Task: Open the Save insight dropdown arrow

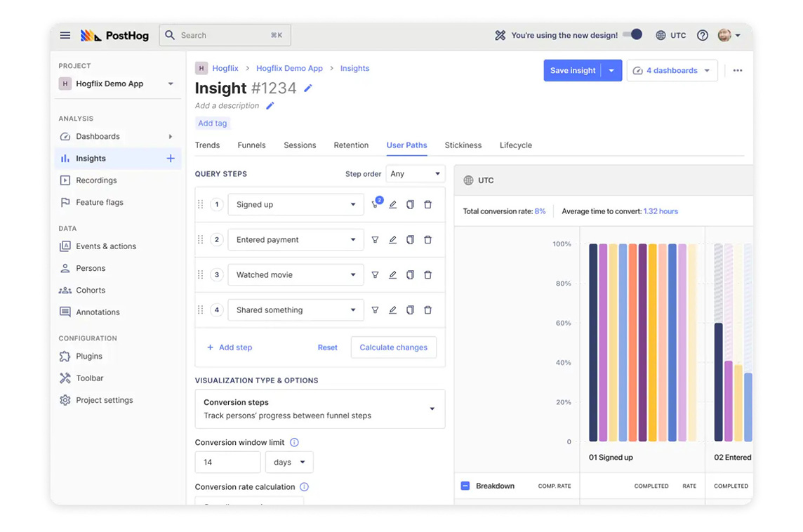Action: [x=611, y=71]
